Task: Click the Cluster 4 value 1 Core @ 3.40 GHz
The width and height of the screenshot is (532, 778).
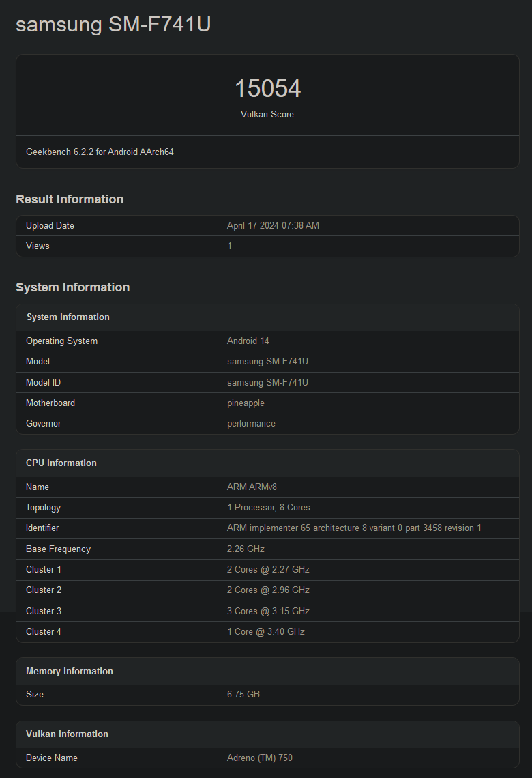Action: coord(266,631)
